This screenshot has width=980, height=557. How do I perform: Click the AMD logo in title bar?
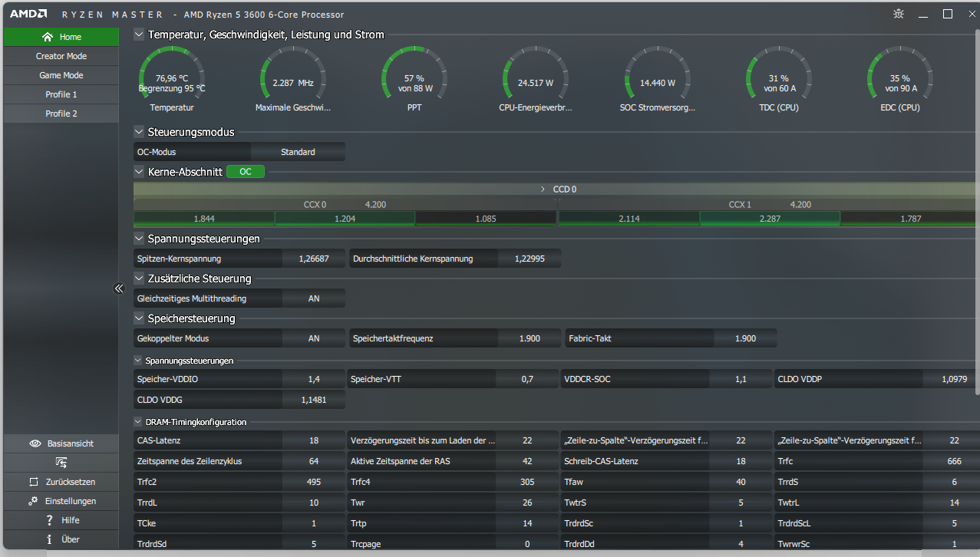28,15
